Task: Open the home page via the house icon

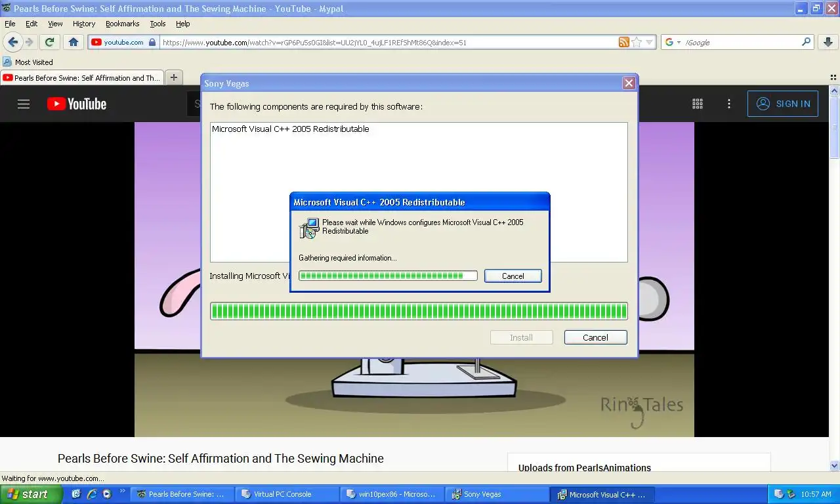Action: point(73,42)
